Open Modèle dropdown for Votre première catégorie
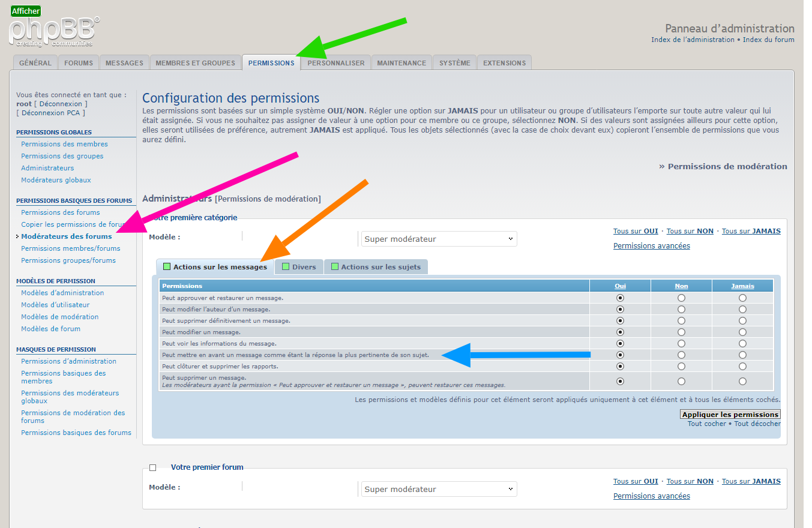Viewport: 812px width, 528px height. click(x=439, y=239)
